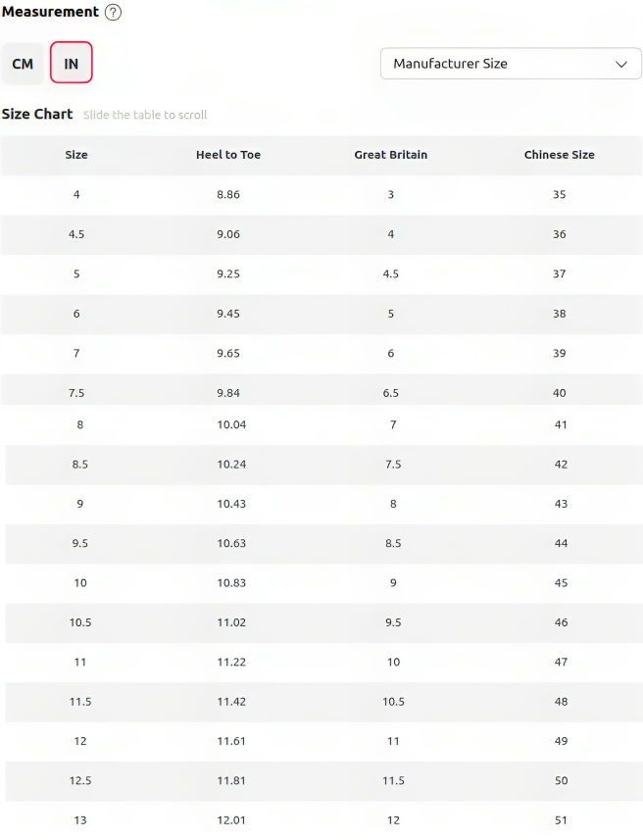643x840 pixels.
Task: Click the Chinese size 48 cell
Action: pos(561,702)
